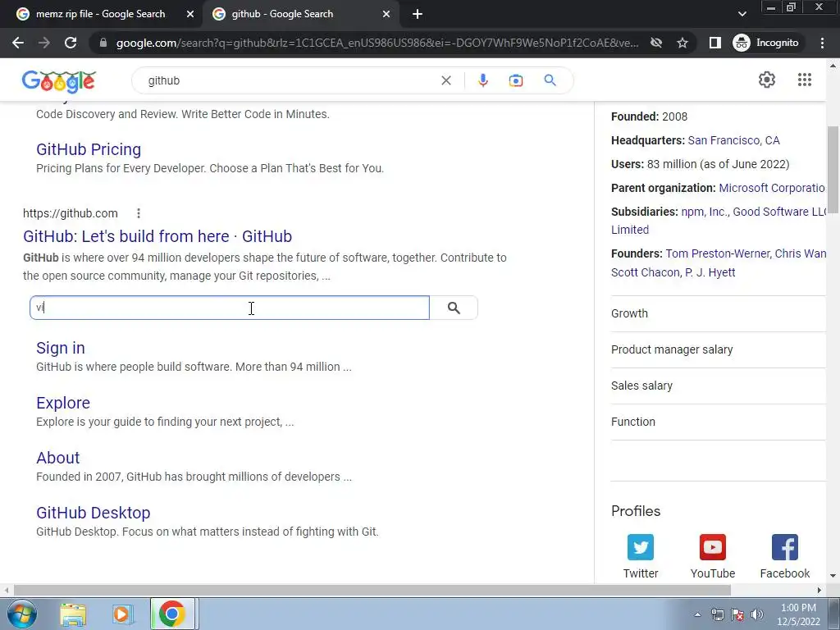840x630 pixels.
Task: Show hidden tray icons arrow
Action: (x=697, y=614)
